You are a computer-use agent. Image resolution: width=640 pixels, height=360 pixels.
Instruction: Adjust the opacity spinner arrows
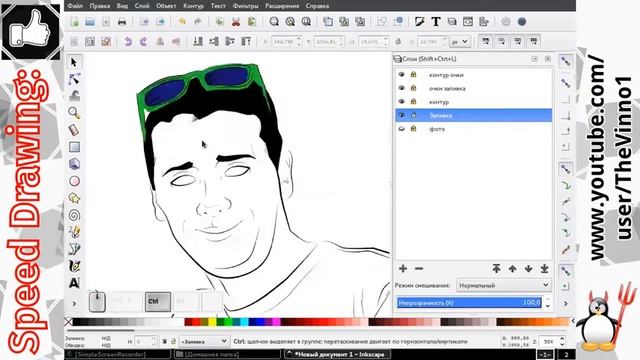548,302
